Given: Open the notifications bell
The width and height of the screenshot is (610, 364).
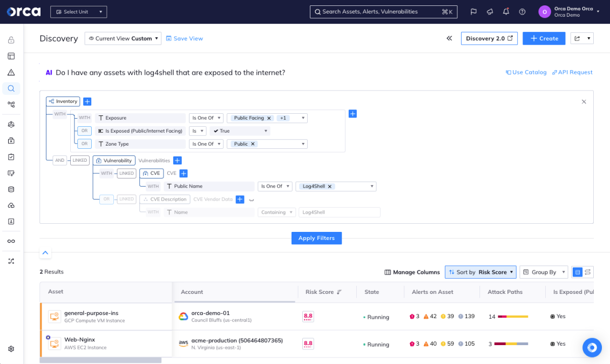Looking at the screenshot, I should coord(506,12).
